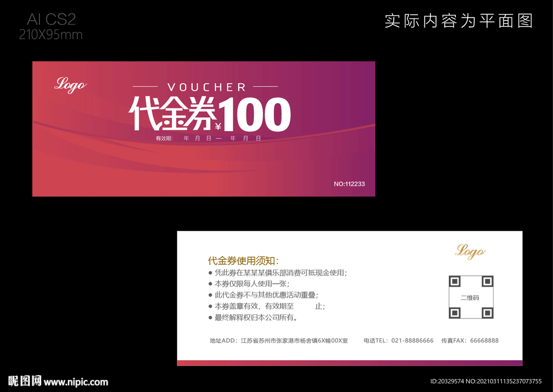
Task: Click the 代金券 large title
Action: 172,113
